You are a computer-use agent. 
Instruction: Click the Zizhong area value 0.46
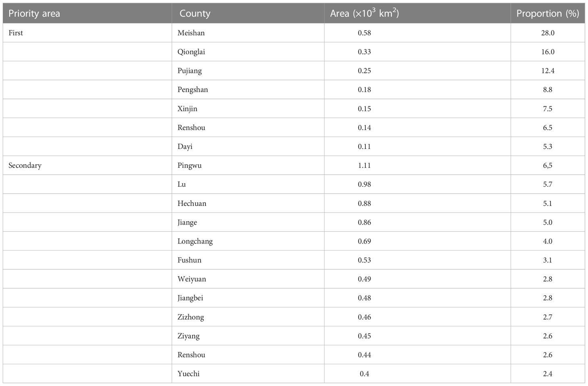click(364, 317)
